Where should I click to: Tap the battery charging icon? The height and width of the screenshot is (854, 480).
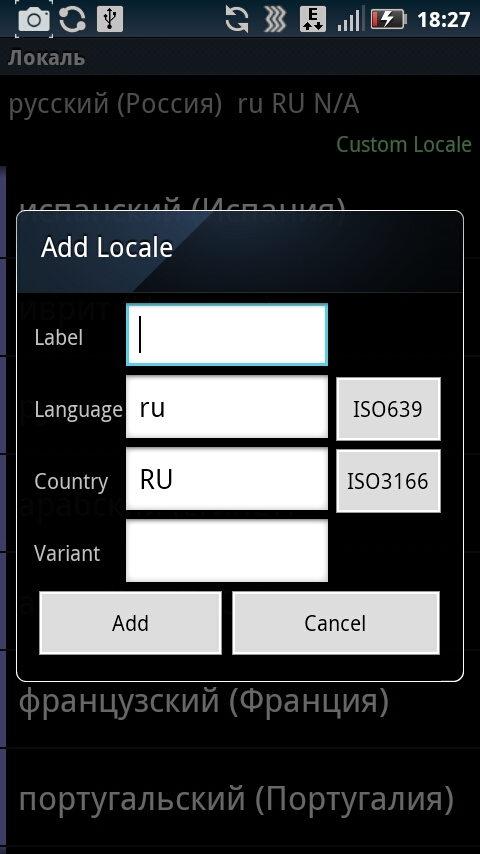click(x=389, y=20)
